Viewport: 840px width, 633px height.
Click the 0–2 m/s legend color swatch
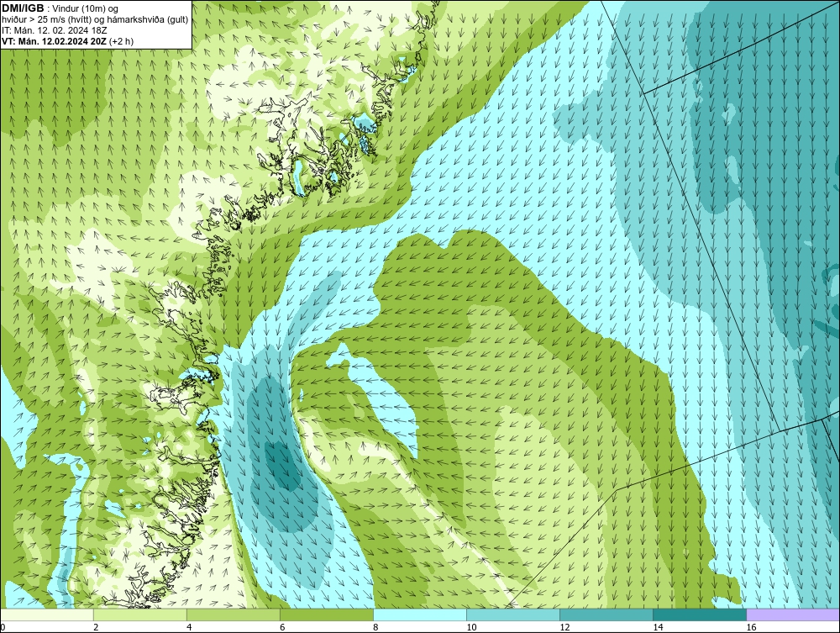click(47, 615)
